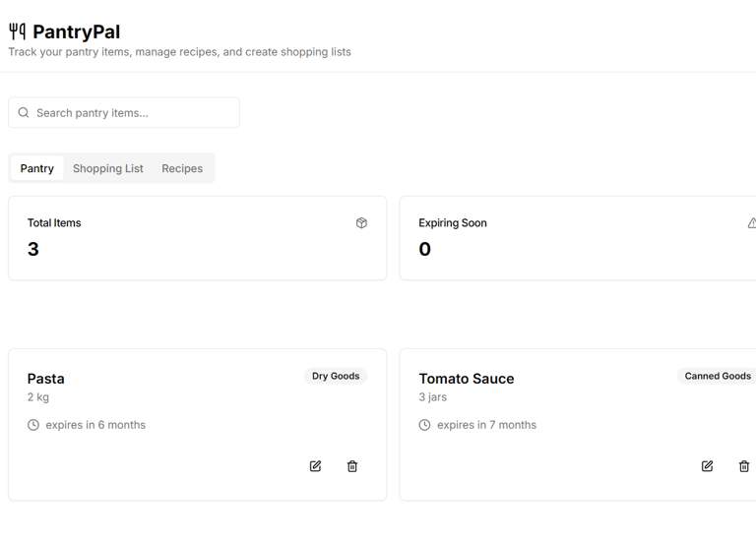The image size is (756, 541).
Task: Click the Dry Goods category badge
Action: point(336,376)
